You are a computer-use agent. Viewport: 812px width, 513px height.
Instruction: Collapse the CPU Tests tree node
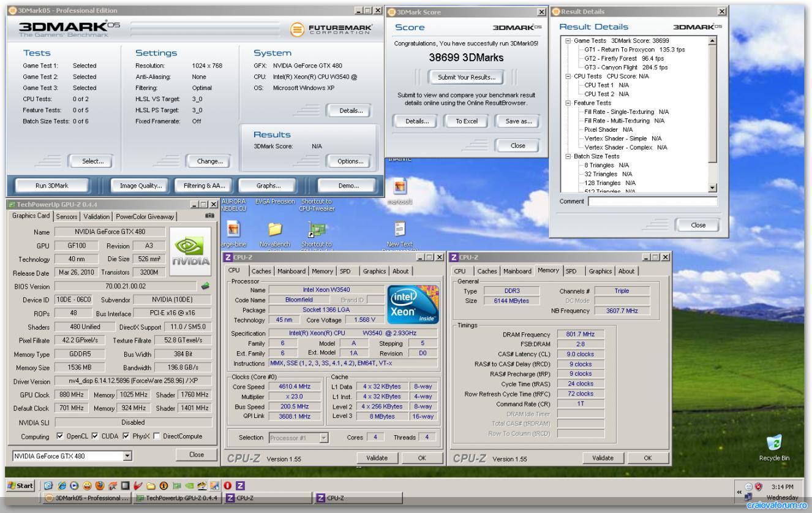[568, 76]
